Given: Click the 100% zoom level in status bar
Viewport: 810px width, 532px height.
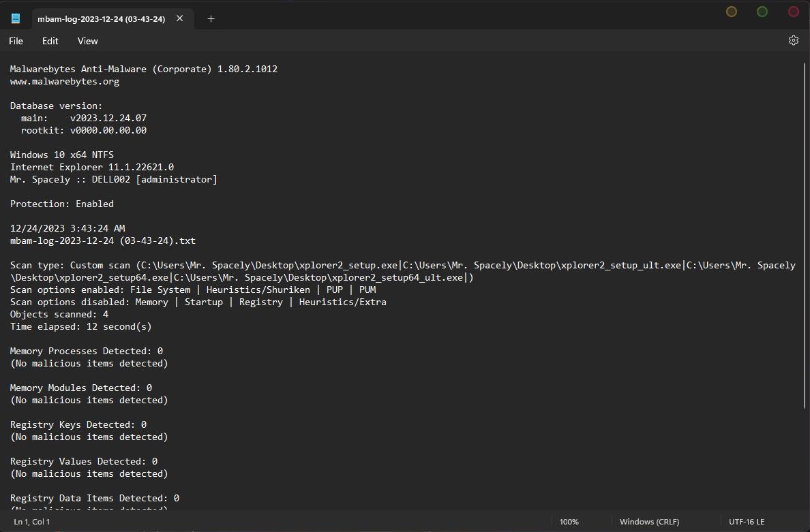Looking at the screenshot, I should point(569,522).
